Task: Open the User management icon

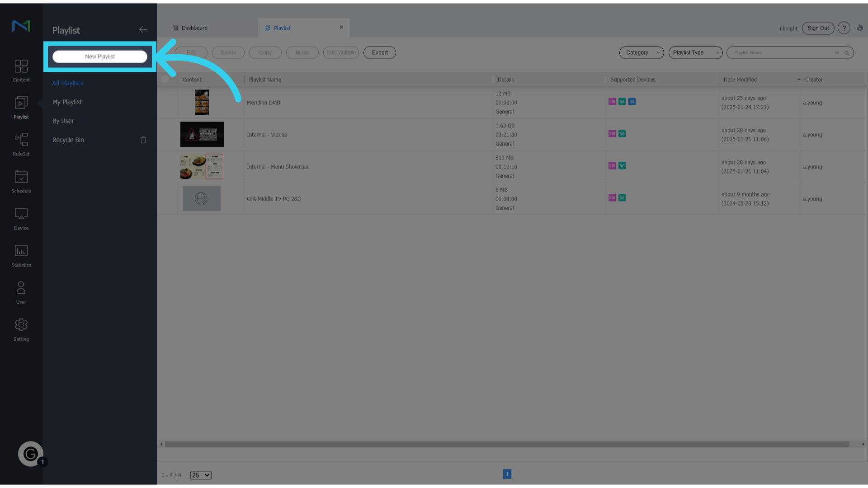Action: coord(21,292)
